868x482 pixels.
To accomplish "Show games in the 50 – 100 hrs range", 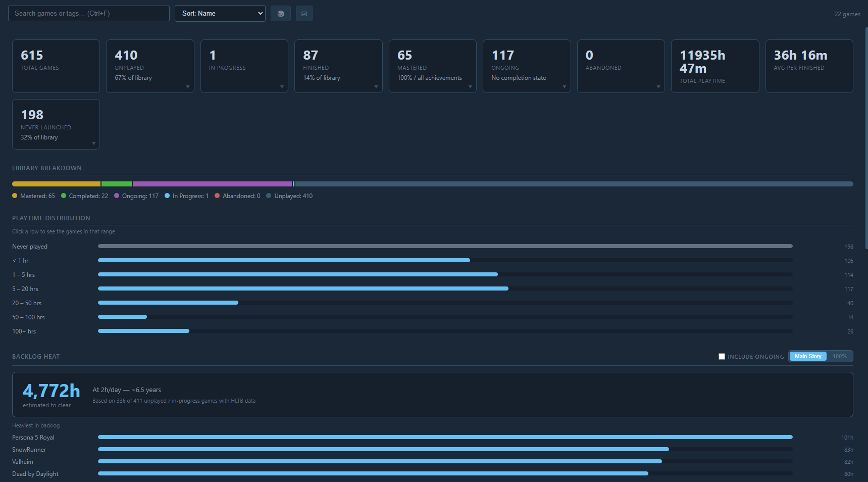I will tap(433, 317).
